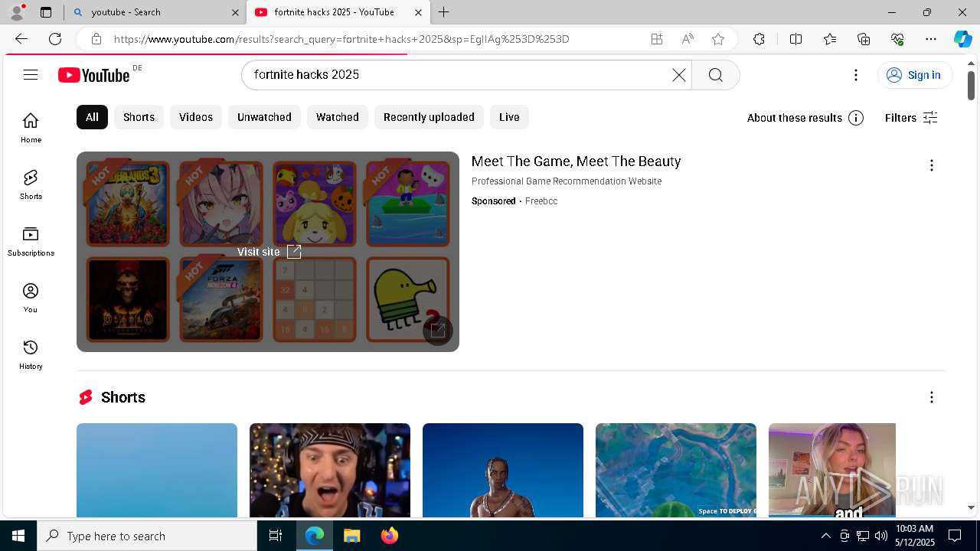Select the All filter chip

[92, 117]
